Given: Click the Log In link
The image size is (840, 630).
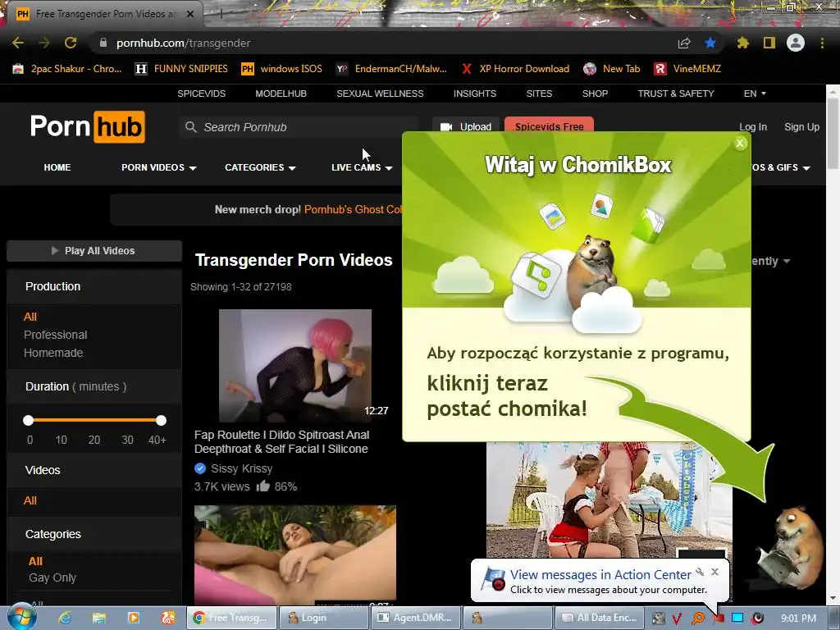Looking at the screenshot, I should tap(753, 127).
